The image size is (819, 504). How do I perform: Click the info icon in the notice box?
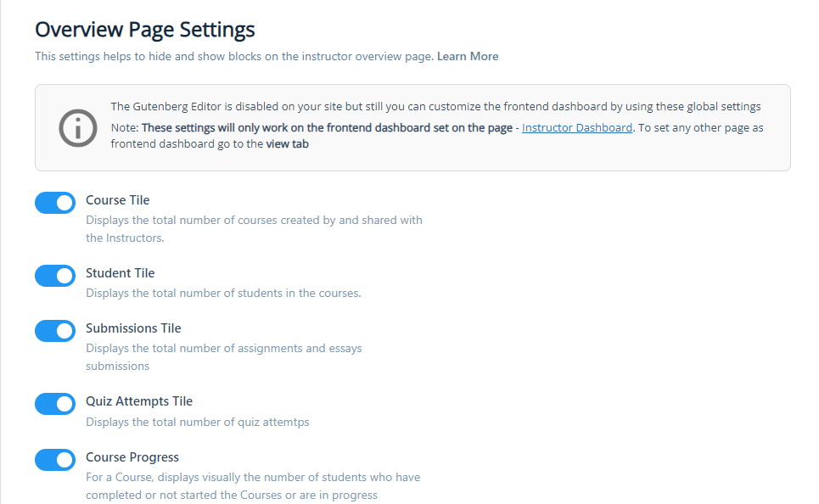coord(77,128)
